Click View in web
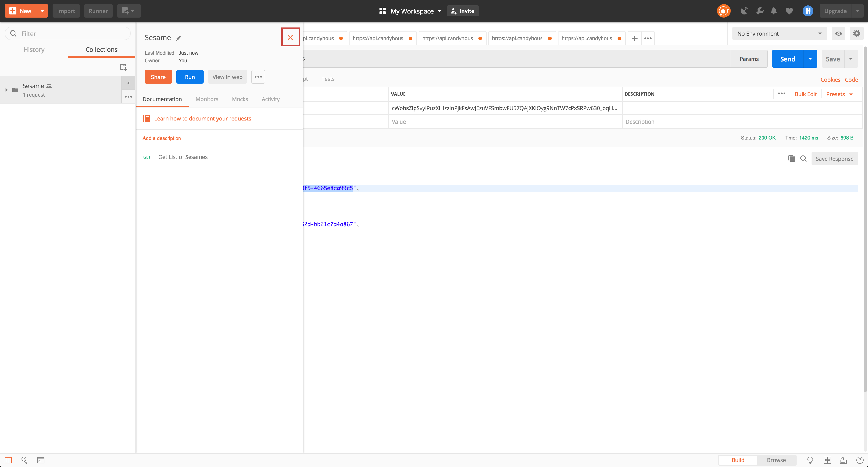The image size is (868, 467). tap(227, 77)
